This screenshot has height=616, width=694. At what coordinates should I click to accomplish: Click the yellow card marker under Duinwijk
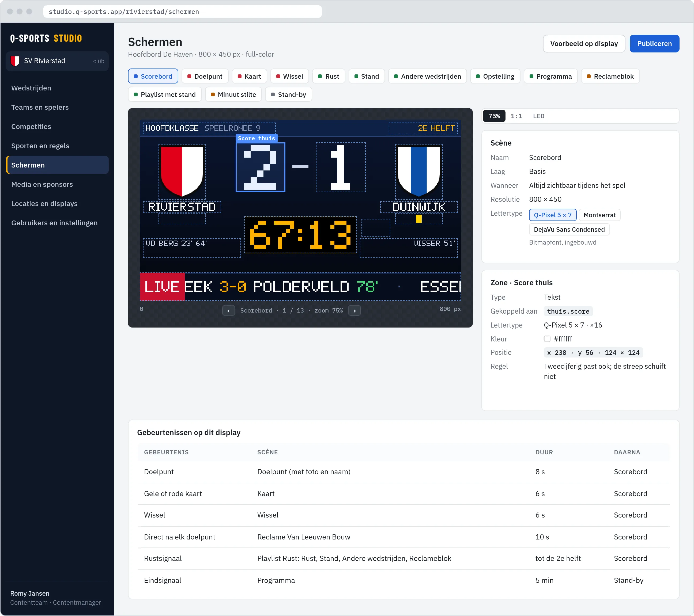point(419,219)
